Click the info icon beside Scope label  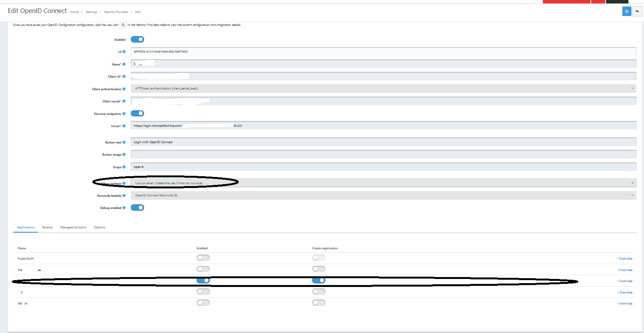124,167
